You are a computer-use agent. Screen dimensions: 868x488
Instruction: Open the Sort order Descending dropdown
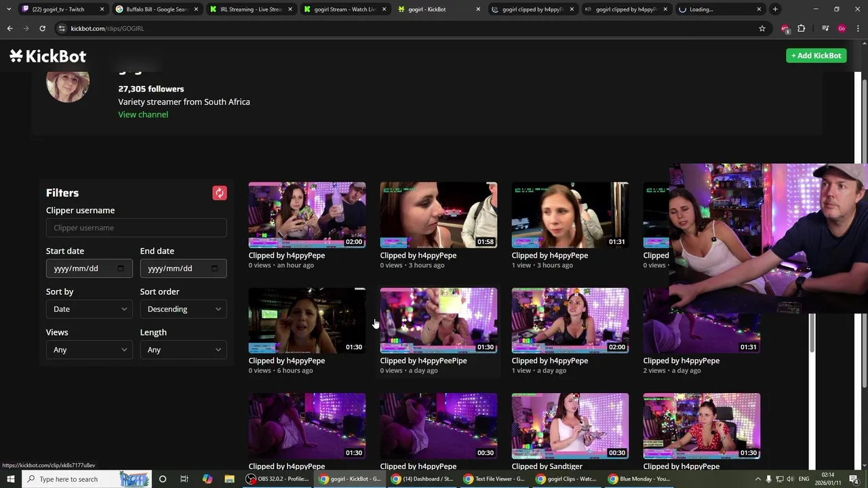click(183, 309)
